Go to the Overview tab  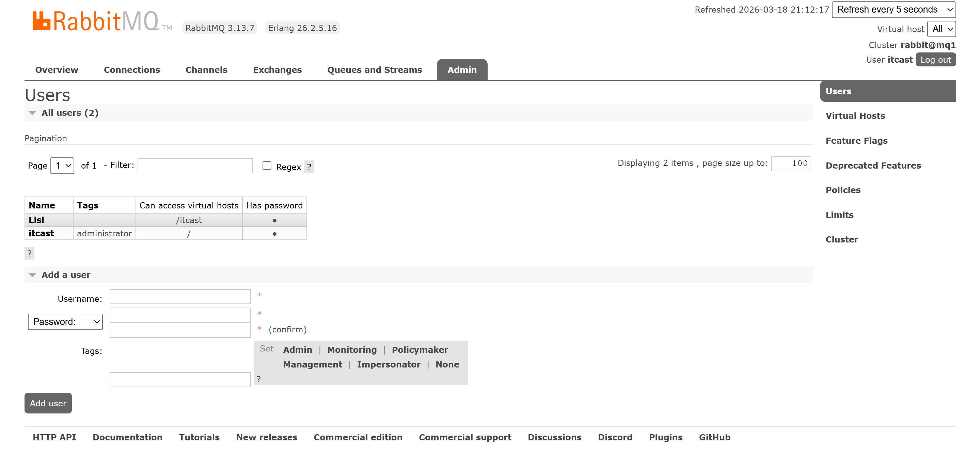pos(57,69)
